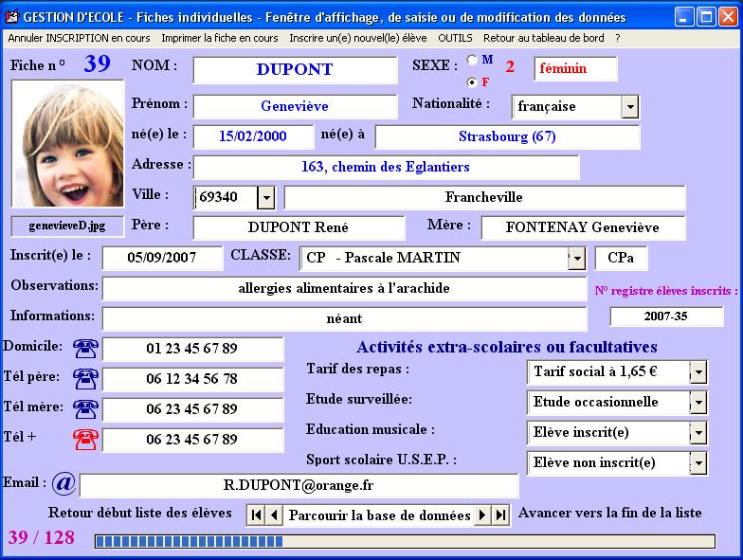Click Avancer vers la fin de la liste
Image resolution: width=743 pixels, height=560 pixels.
(x=610, y=513)
